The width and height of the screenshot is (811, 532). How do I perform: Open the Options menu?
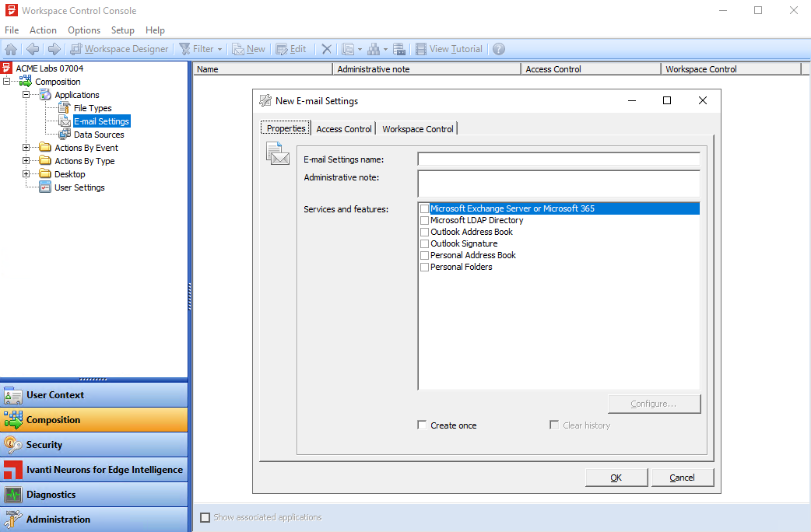coord(84,30)
